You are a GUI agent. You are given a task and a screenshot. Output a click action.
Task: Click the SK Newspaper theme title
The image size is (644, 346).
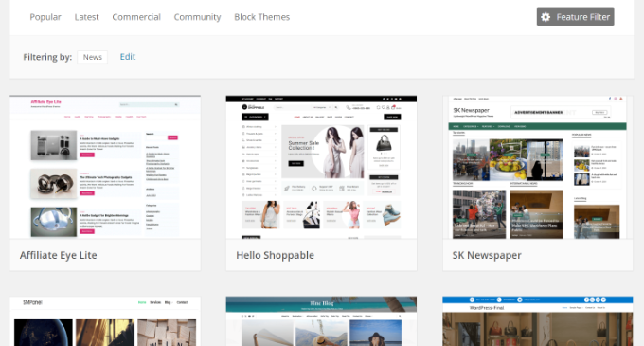(x=487, y=255)
